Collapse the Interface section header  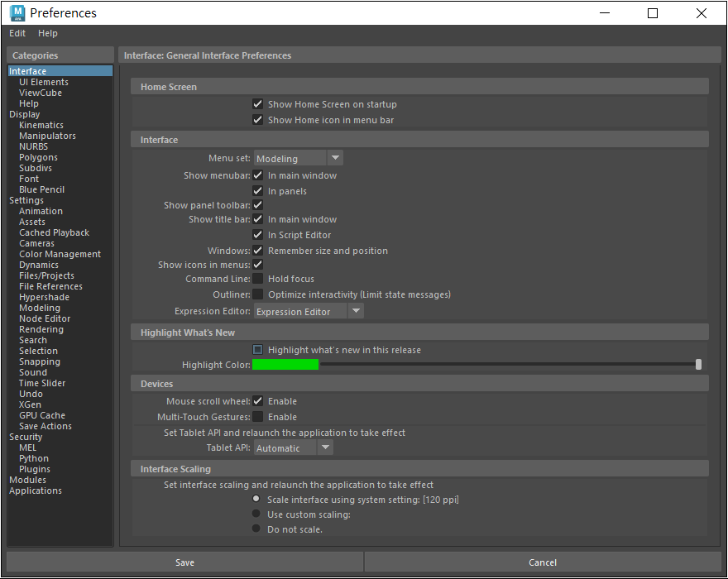coord(419,140)
